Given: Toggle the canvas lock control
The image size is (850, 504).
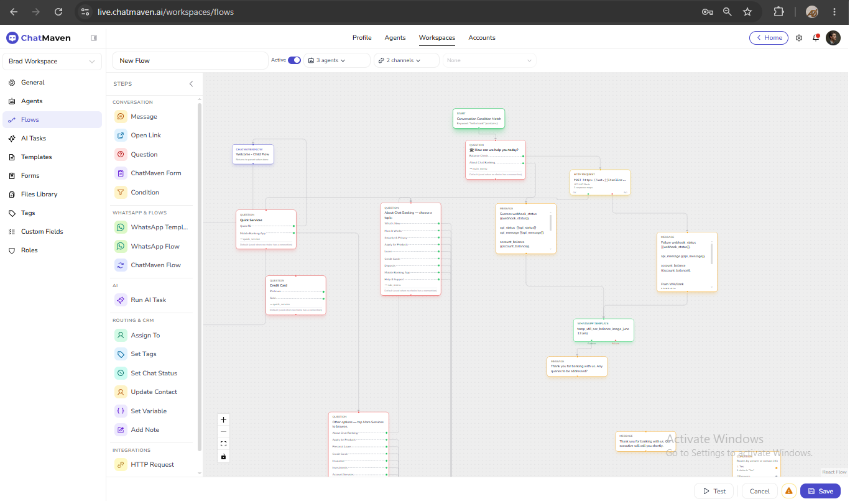Looking at the screenshot, I should (x=224, y=456).
